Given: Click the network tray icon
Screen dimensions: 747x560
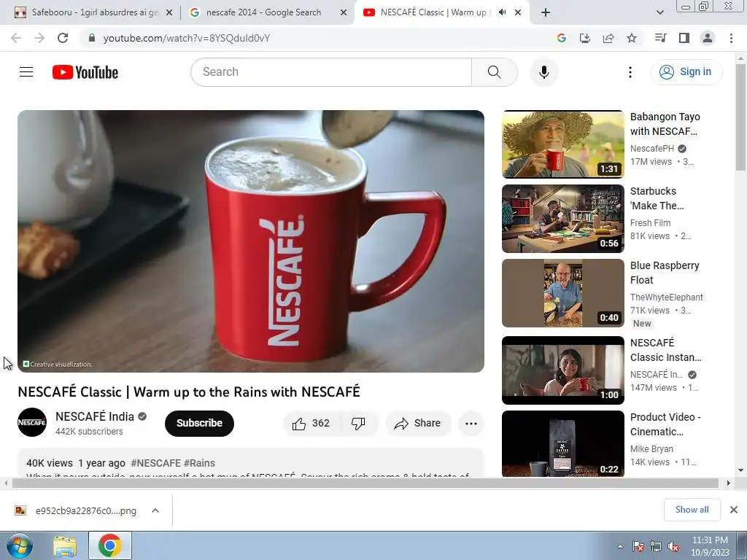Looking at the screenshot, I should pyautogui.click(x=656, y=547).
